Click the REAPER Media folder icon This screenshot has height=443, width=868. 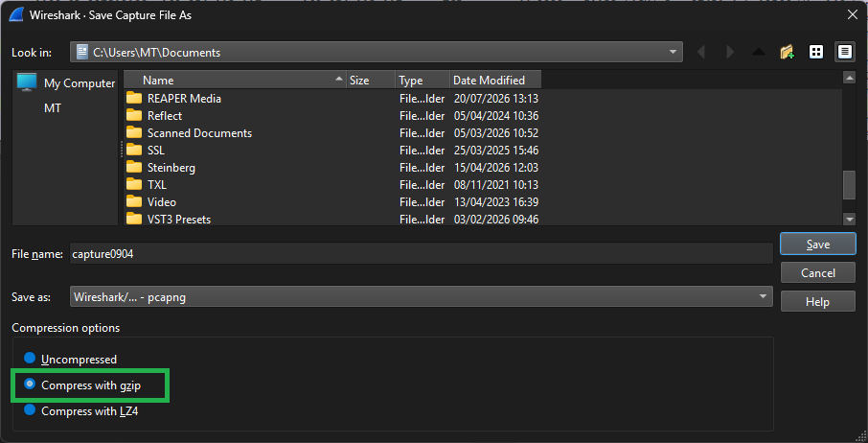(134, 99)
